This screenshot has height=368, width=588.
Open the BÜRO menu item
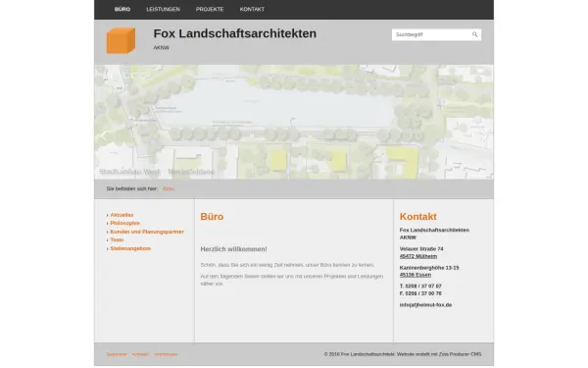[122, 10]
